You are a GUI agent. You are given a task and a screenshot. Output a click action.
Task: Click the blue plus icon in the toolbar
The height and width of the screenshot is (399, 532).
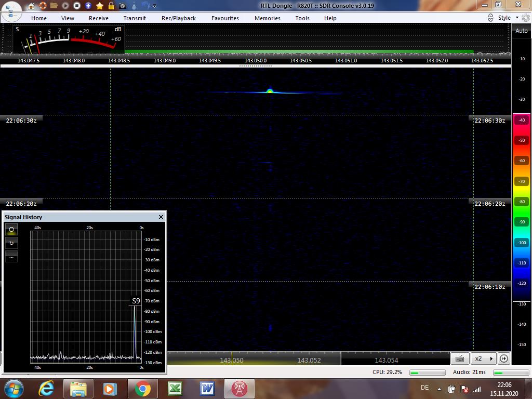point(88,6)
